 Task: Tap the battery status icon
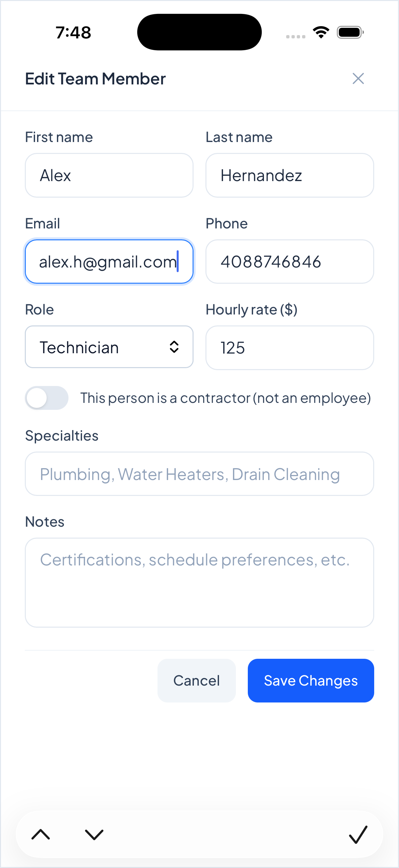(x=350, y=32)
